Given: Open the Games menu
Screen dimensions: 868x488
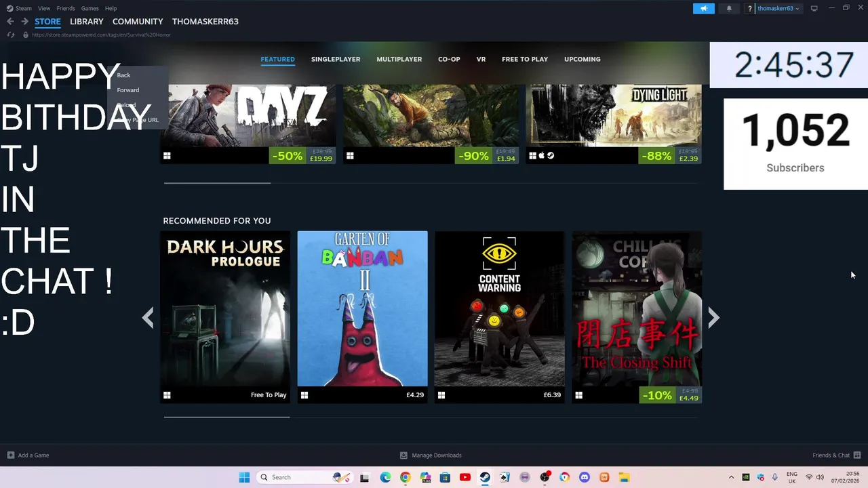Looking at the screenshot, I should pyautogui.click(x=90, y=8).
